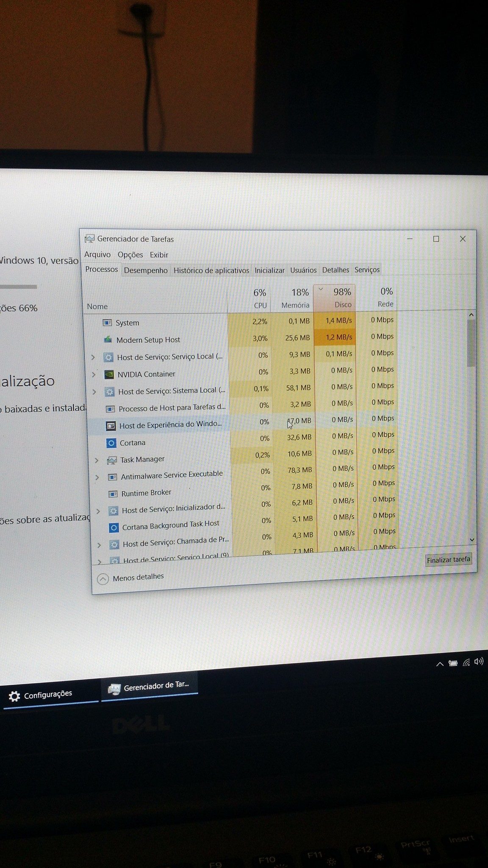The image size is (488, 868).
Task: Click the Task Manager process icon
Action: [x=112, y=460]
